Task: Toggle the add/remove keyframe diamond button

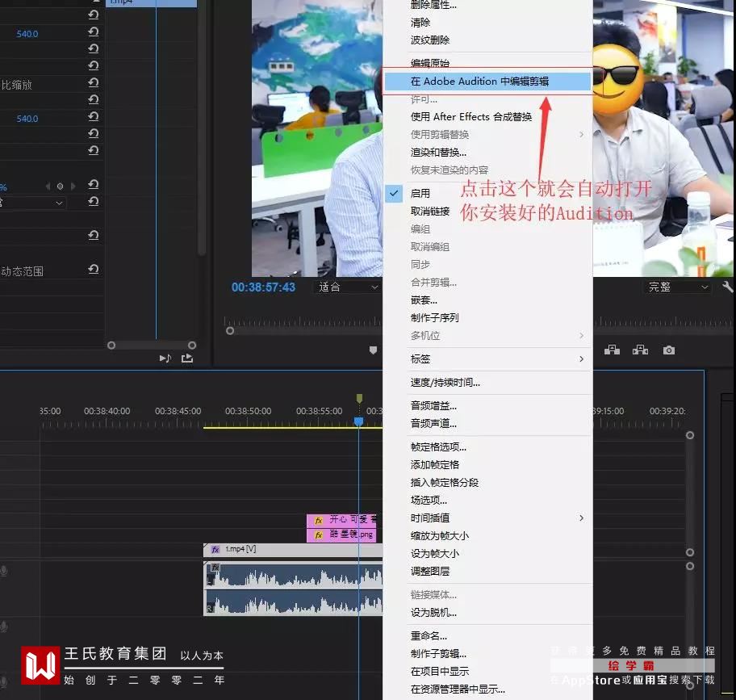Action: click(60, 187)
